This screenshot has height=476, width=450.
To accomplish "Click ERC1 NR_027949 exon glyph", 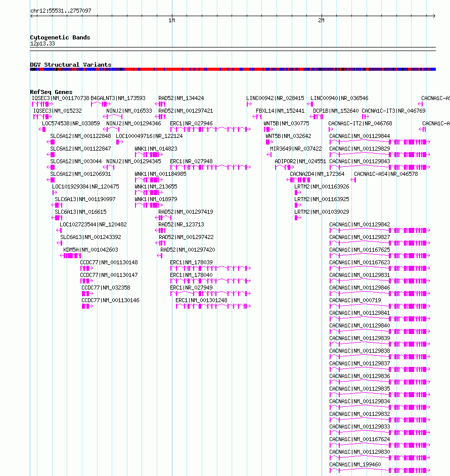I will 210,294.
